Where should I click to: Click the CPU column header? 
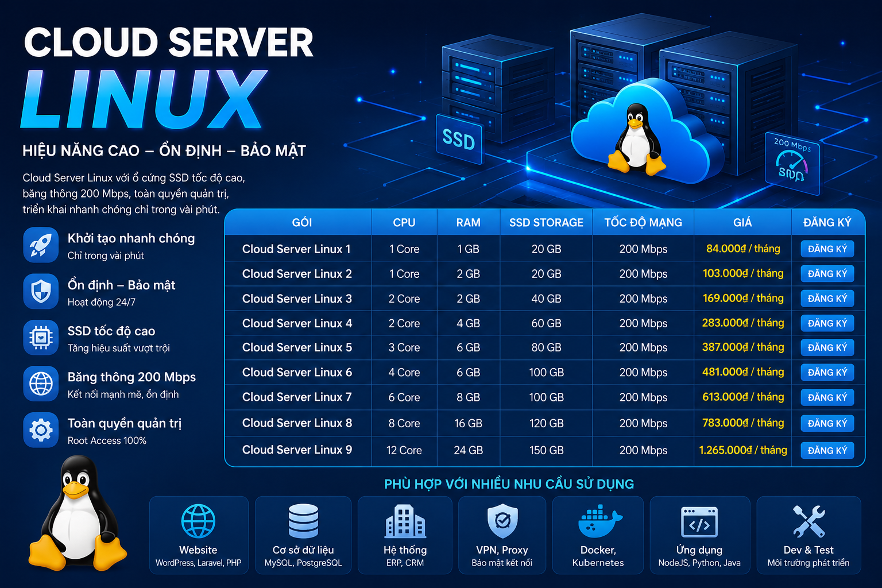click(x=404, y=222)
